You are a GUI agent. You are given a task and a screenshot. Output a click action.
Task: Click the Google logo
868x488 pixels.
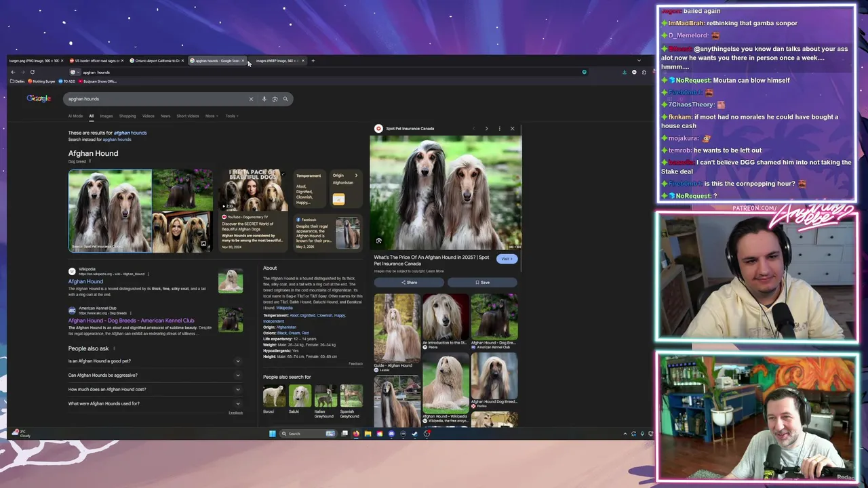pyautogui.click(x=39, y=99)
